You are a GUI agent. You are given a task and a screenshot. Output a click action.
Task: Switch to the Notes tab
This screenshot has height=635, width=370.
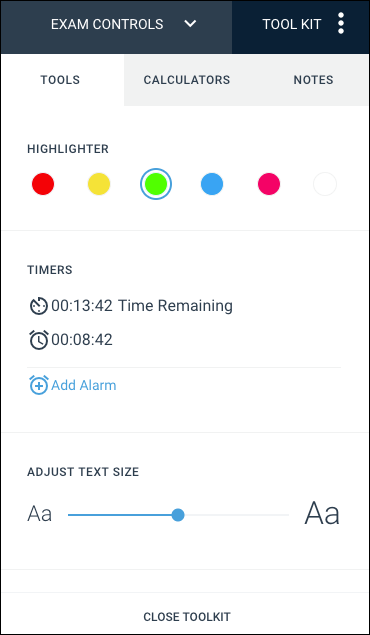pyautogui.click(x=313, y=80)
